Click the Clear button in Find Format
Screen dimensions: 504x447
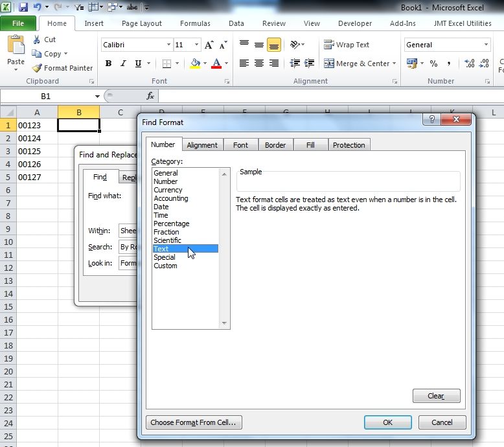[436, 396]
